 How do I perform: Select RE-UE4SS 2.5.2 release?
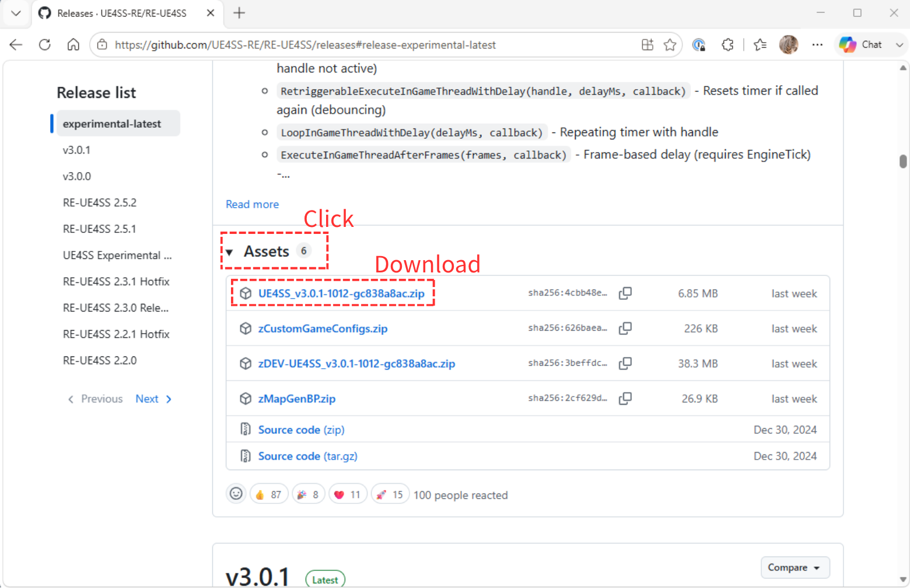point(100,202)
